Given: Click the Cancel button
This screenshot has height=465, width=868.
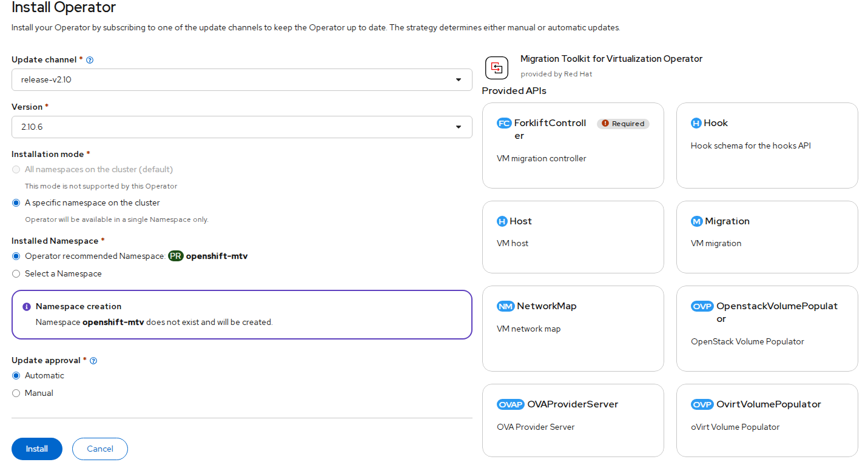Looking at the screenshot, I should (100, 449).
